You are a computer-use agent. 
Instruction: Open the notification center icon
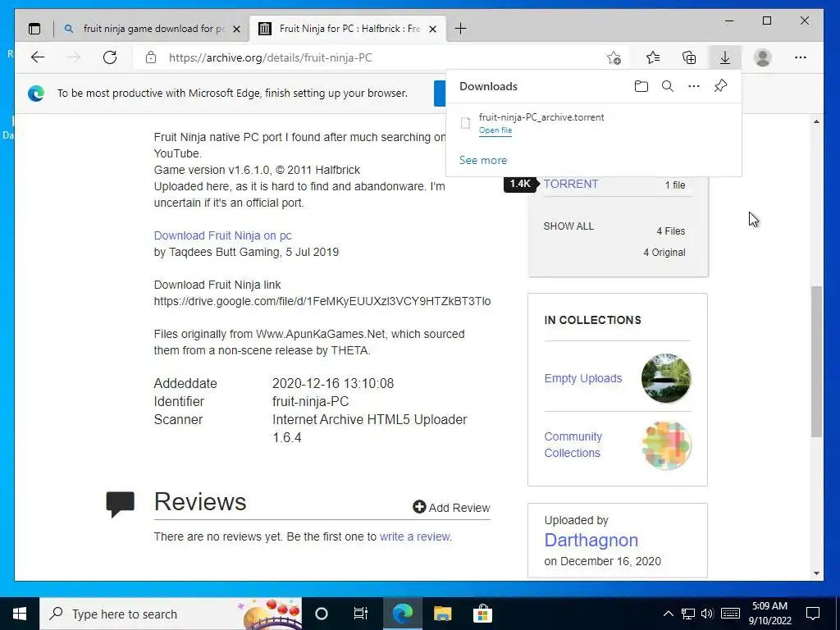click(x=813, y=614)
